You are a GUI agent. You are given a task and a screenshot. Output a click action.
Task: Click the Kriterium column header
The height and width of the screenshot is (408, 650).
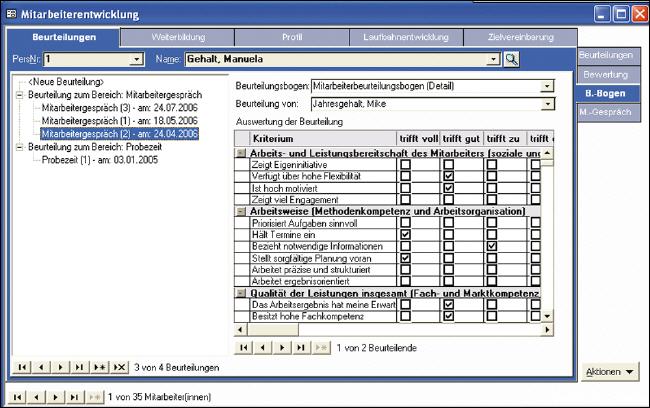(x=323, y=138)
